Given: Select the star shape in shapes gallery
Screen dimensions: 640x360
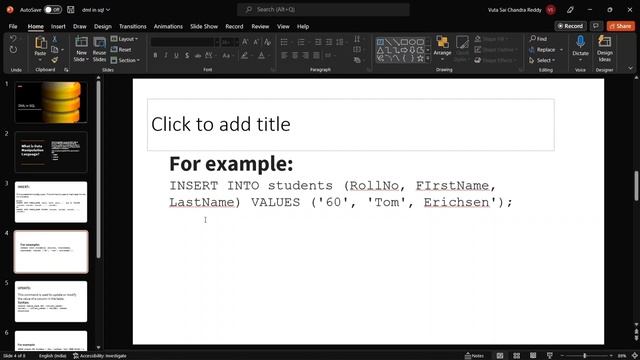Looking at the screenshot, I should [x=420, y=58].
